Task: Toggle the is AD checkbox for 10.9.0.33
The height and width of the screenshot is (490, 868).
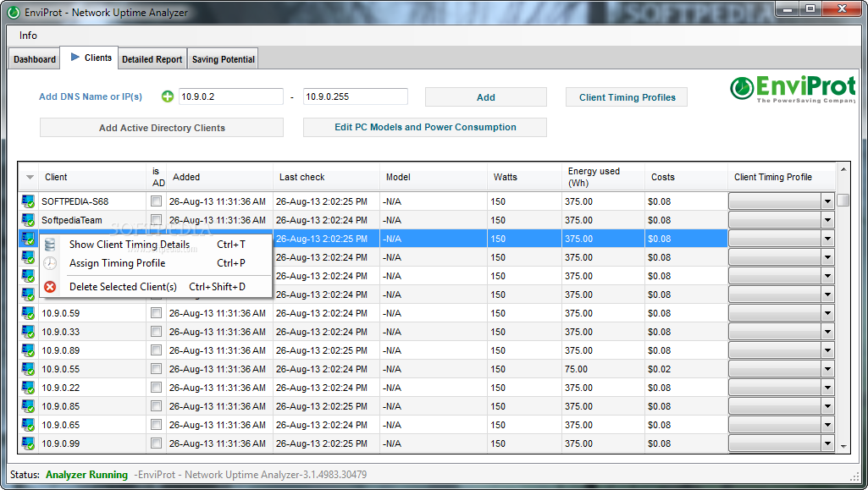Action: 156,332
